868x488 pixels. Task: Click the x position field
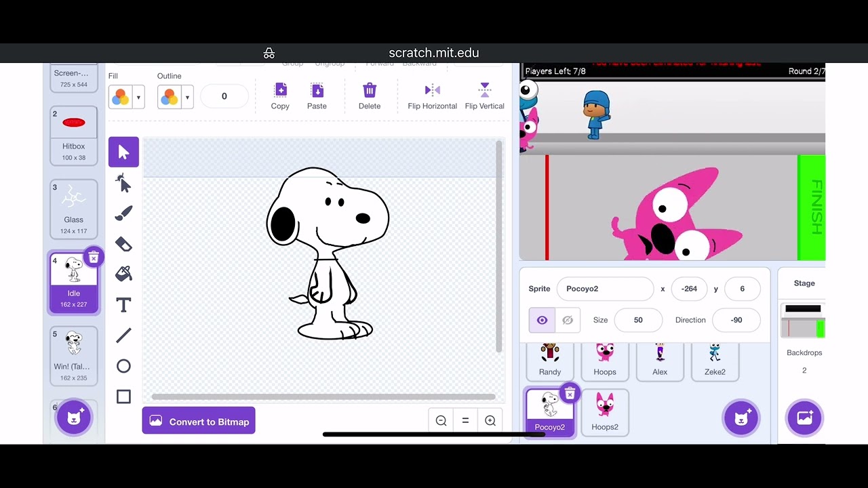(x=689, y=289)
